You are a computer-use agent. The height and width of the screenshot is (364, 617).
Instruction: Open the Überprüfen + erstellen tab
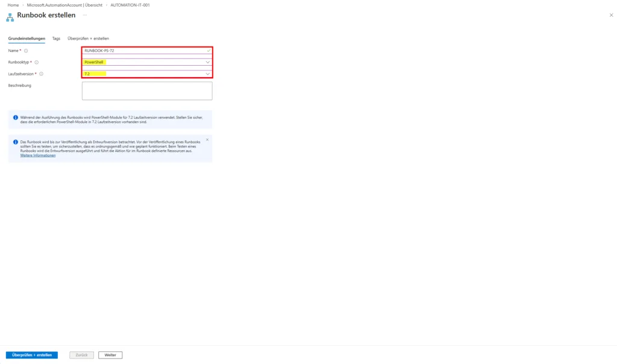88,39
